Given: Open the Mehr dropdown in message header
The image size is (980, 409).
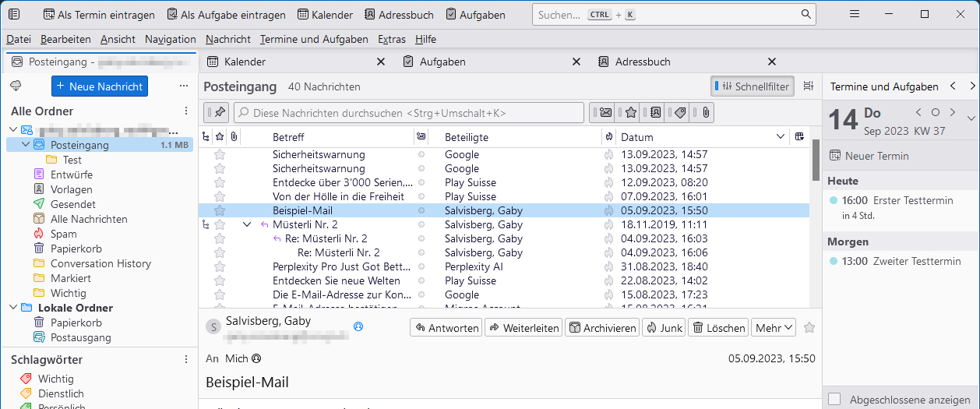Looking at the screenshot, I should coord(774,328).
